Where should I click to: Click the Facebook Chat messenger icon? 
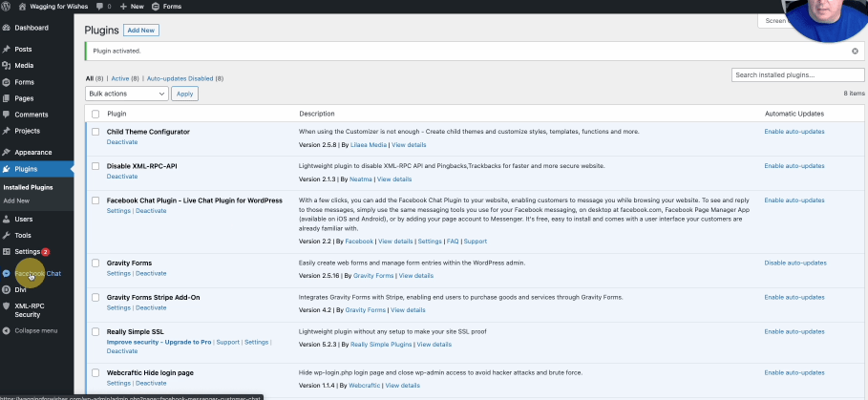(6, 273)
